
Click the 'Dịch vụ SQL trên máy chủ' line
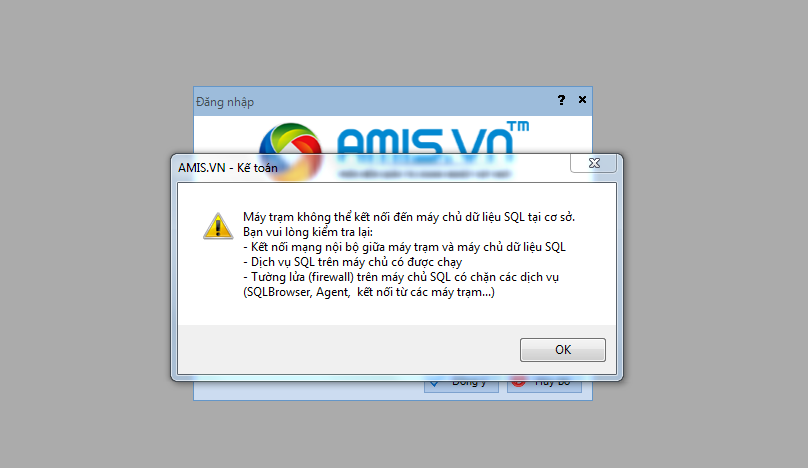[352, 262]
